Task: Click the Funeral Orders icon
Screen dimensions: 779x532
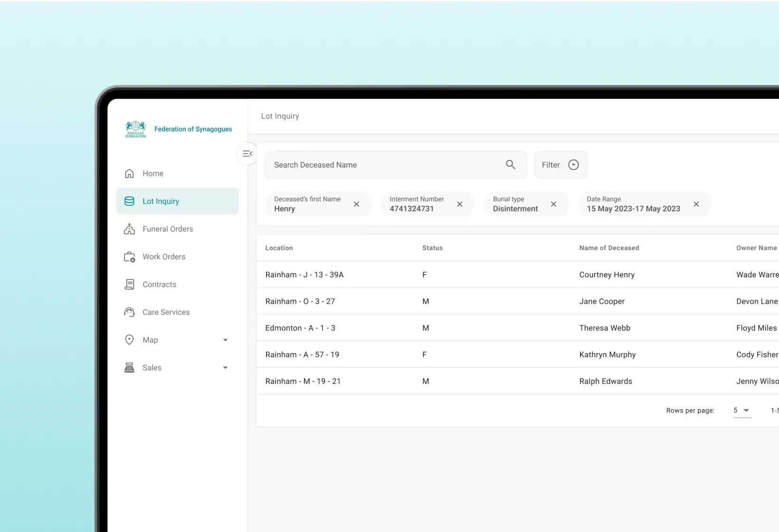Action: tap(129, 229)
